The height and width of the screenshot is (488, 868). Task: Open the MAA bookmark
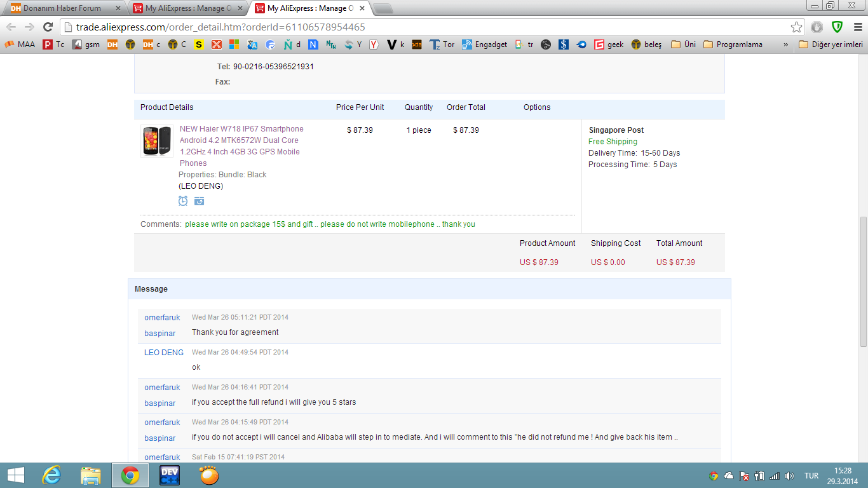click(x=20, y=44)
